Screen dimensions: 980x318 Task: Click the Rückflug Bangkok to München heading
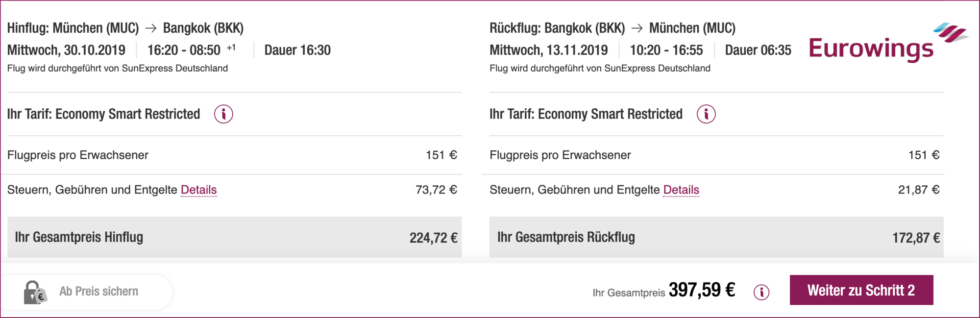coord(612,28)
